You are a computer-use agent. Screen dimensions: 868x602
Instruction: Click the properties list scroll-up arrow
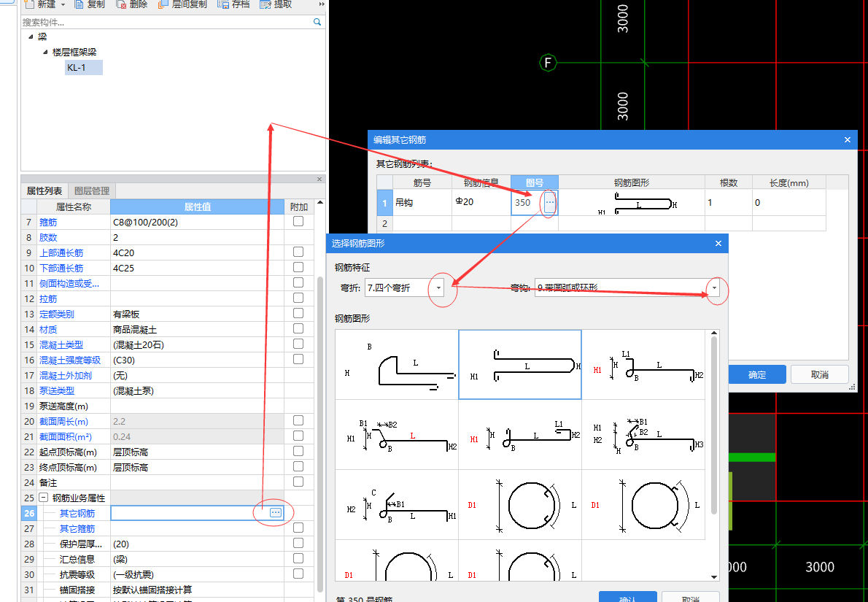click(320, 204)
